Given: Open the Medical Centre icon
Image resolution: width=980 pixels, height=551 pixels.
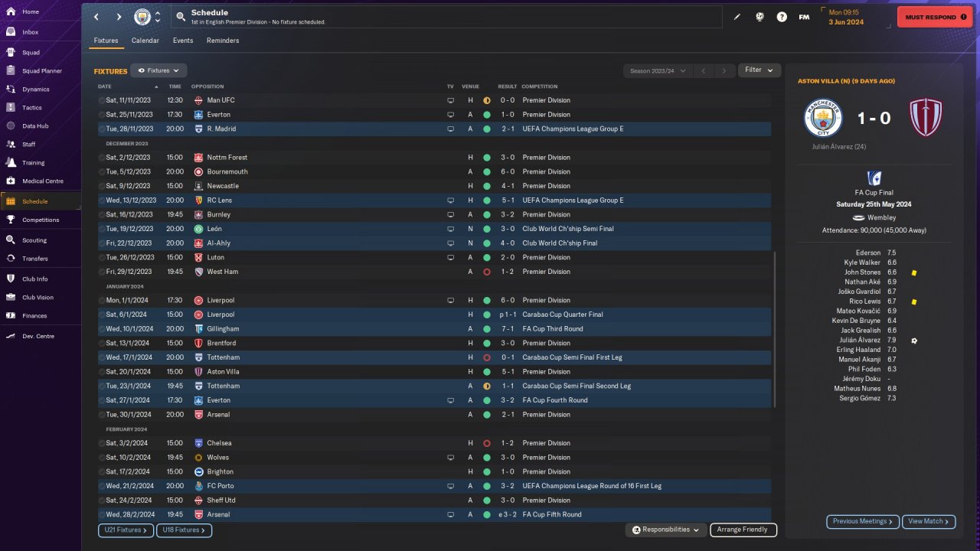Looking at the screenshot, I should coord(11,181).
